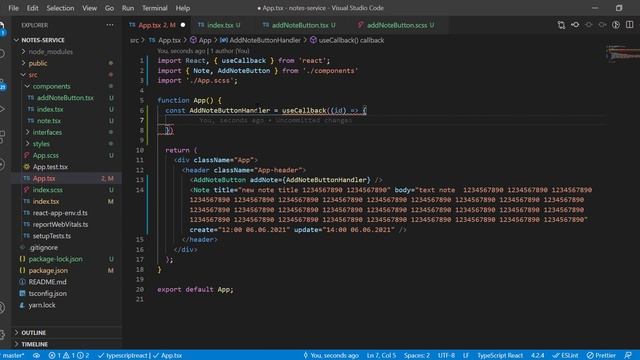Open the Run menu
Image resolution: width=640 pixels, height=360 pixels.
(128, 8)
